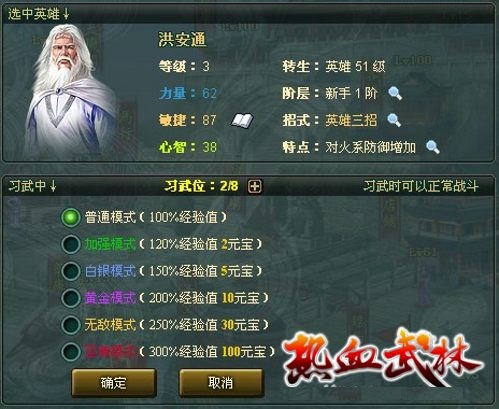Click the 确定 confirm button
The height and width of the screenshot is (409, 499).
[114, 383]
